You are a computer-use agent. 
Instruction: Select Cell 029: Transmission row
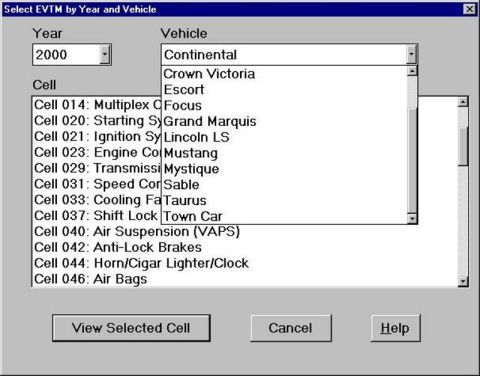tap(97, 168)
